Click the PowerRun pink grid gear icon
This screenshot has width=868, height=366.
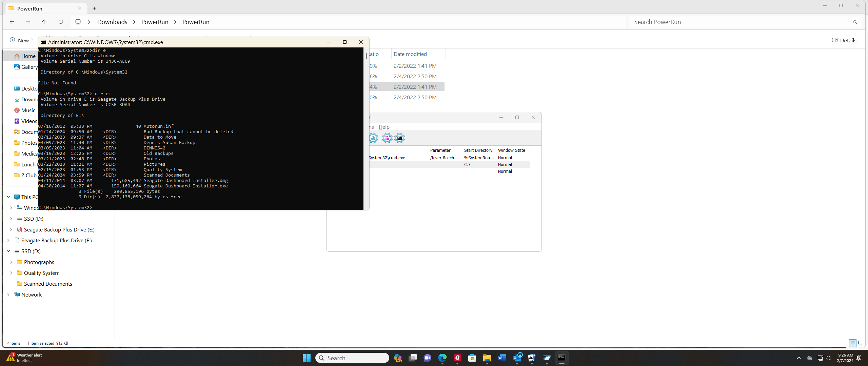tap(387, 138)
